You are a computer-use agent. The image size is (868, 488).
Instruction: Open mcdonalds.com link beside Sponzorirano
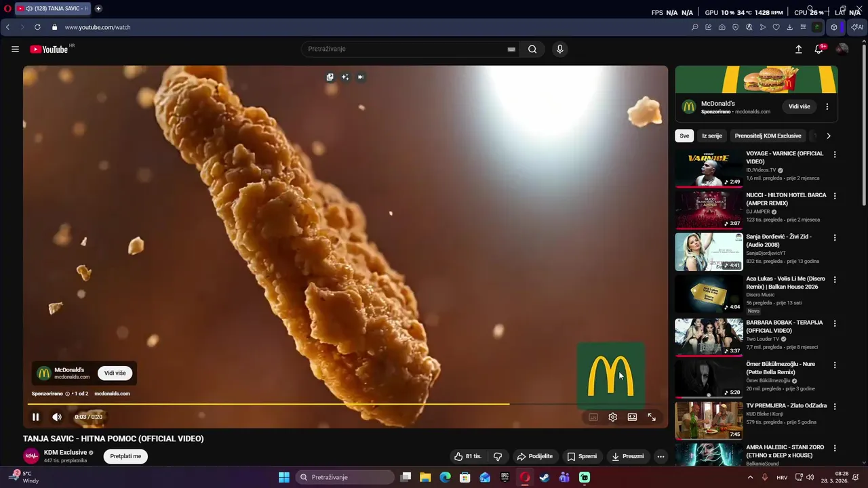tap(112, 394)
